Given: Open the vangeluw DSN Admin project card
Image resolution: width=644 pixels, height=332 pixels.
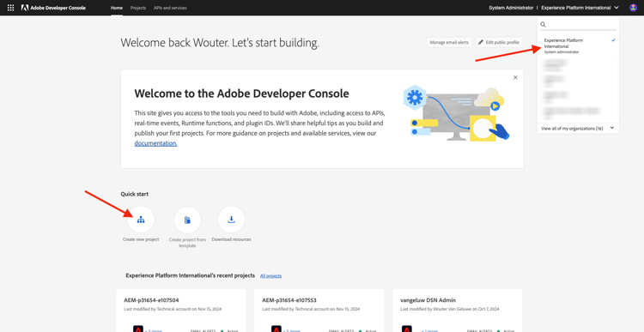Looking at the screenshot, I should pos(458,311).
